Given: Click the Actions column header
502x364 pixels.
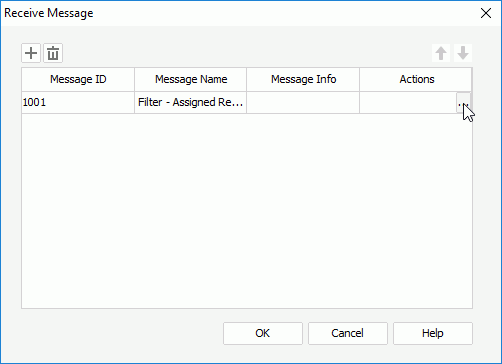Looking at the screenshot, I should 416,79.
